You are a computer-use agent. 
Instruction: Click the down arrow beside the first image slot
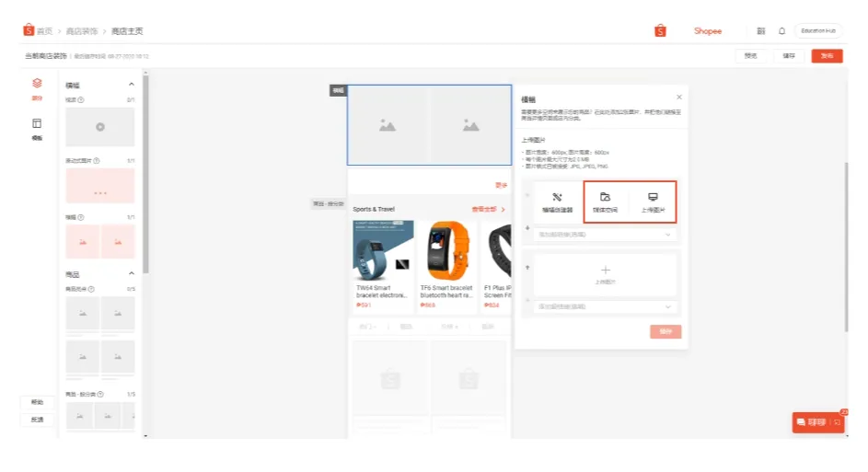(527, 228)
